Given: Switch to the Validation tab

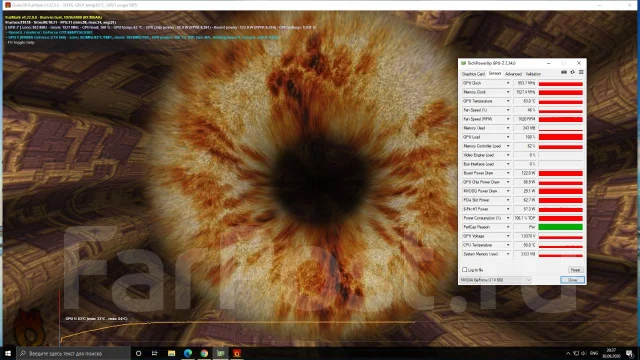Looking at the screenshot, I should (533, 74).
